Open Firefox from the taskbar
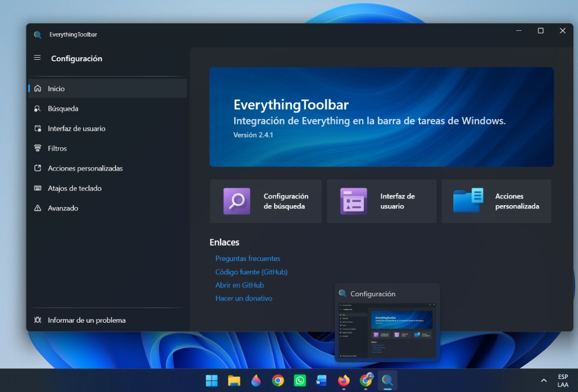 [343, 380]
